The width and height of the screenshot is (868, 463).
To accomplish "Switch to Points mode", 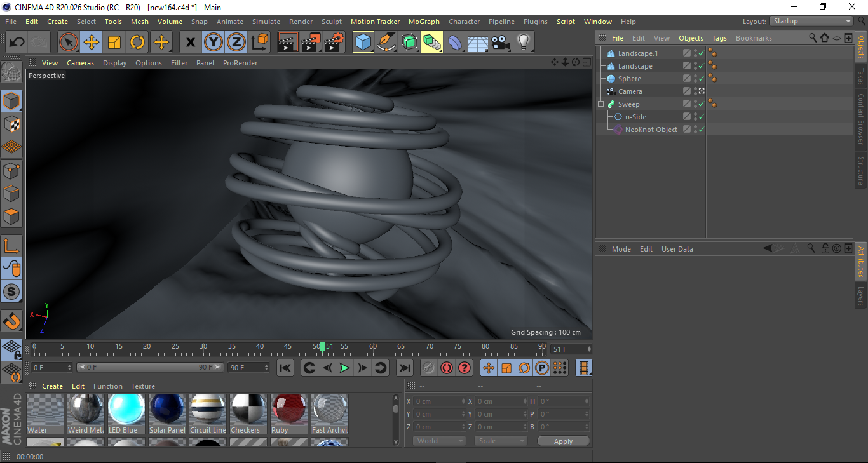I will pyautogui.click(x=11, y=171).
